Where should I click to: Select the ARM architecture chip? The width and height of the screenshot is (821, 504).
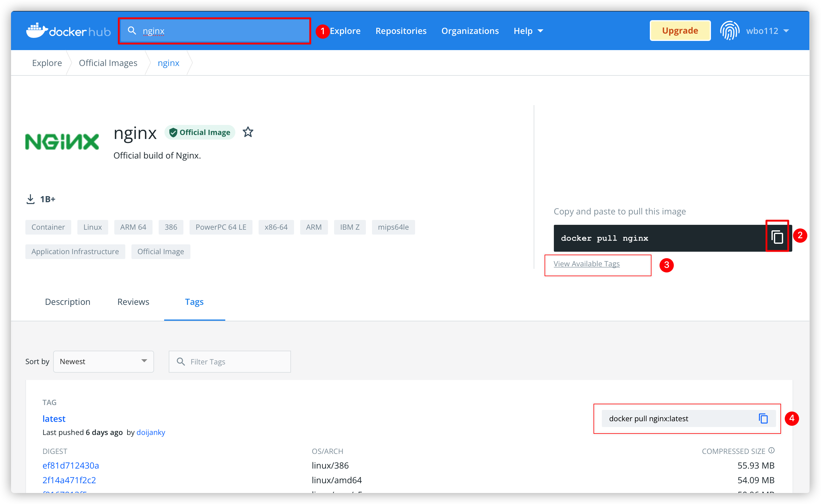pyautogui.click(x=314, y=227)
